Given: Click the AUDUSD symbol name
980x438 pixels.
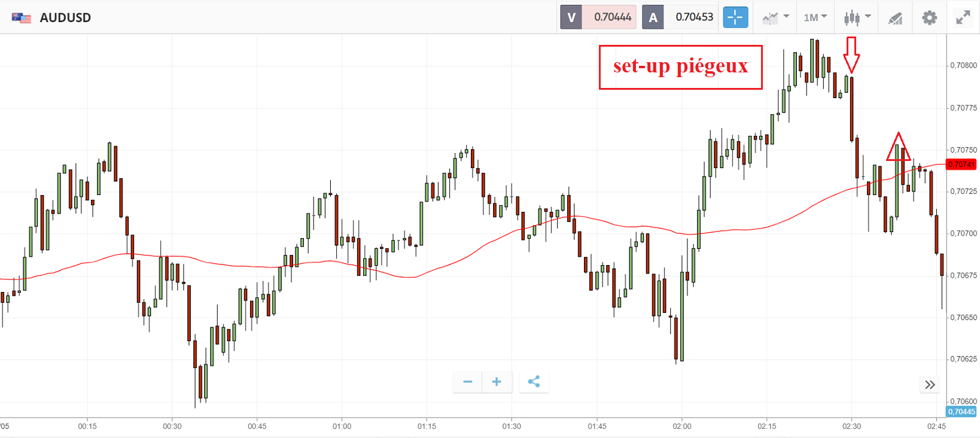Looking at the screenshot, I should pyautogui.click(x=65, y=18).
